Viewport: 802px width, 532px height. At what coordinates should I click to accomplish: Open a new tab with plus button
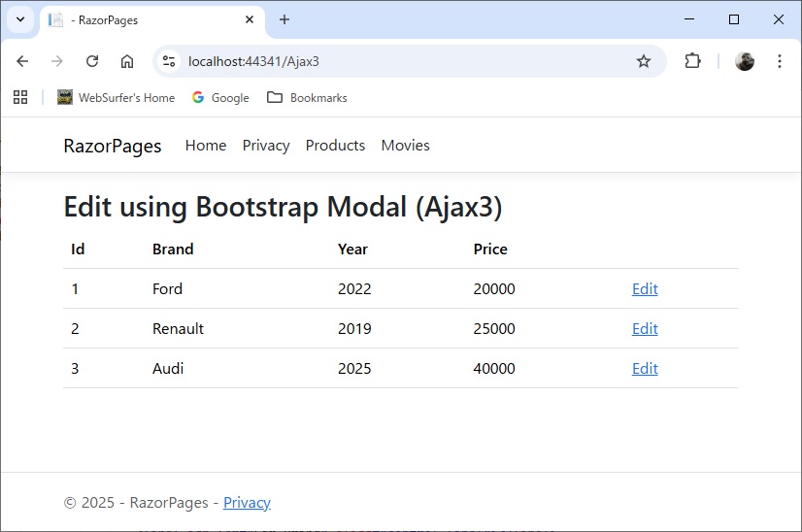pos(284,19)
